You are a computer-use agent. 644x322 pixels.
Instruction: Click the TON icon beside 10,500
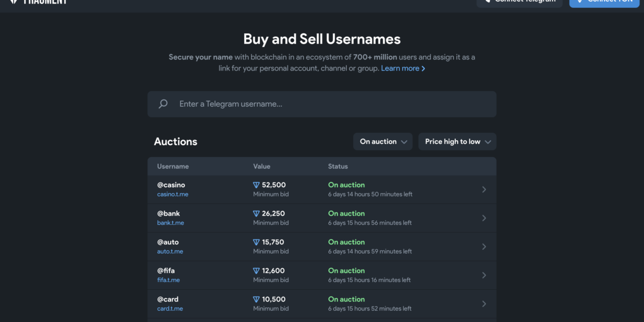256,299
